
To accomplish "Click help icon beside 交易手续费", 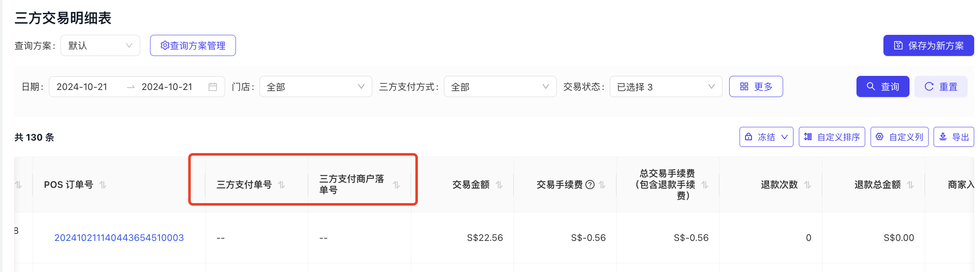I will click(590, 185).
